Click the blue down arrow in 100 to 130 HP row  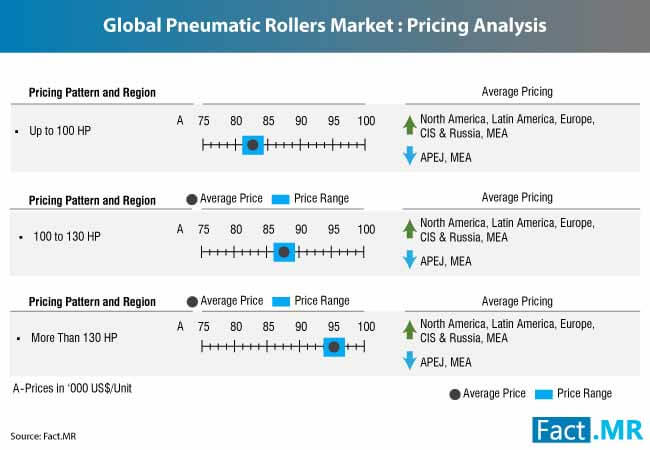(410, 259)
